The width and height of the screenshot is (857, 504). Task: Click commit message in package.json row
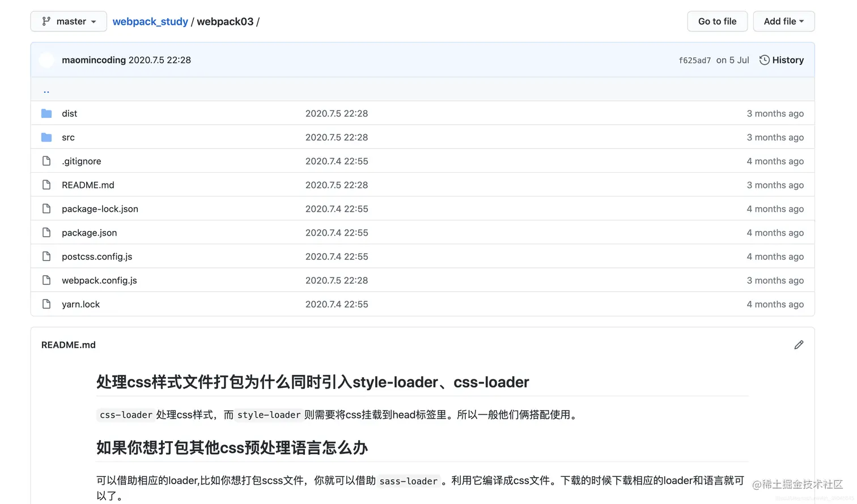(x=337, y=232)
